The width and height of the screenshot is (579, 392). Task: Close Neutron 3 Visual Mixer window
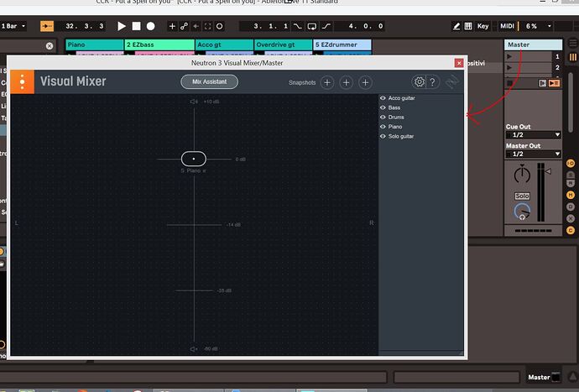459,63
